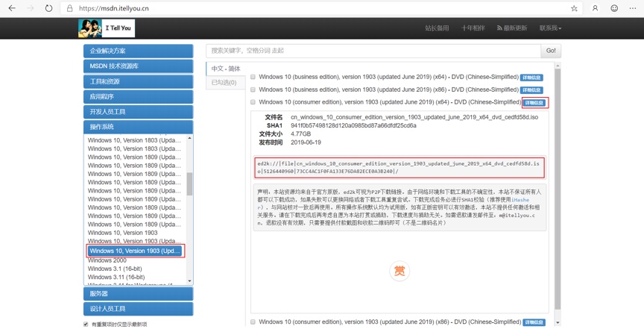Expand the 联系我 dropdown menu

(x=550, y=28)
